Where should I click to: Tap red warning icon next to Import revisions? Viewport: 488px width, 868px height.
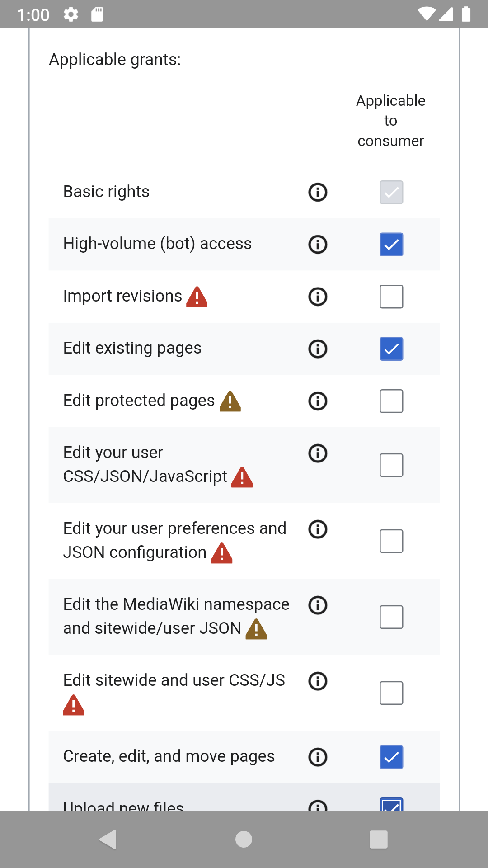[197, 297]
